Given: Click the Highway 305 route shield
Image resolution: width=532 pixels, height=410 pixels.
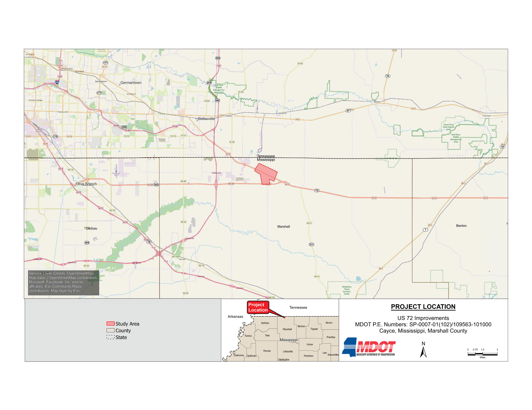Looking at the screenshot, I should click(x=87, y=243).
